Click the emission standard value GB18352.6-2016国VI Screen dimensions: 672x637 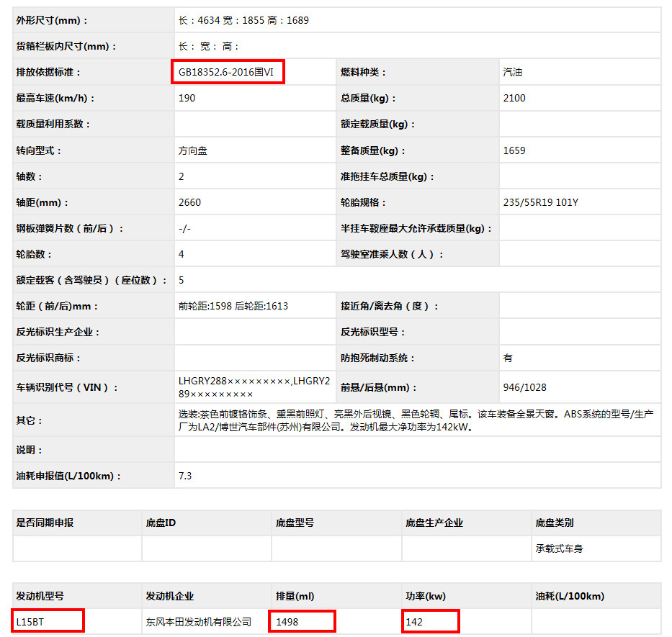pos(228,73)
